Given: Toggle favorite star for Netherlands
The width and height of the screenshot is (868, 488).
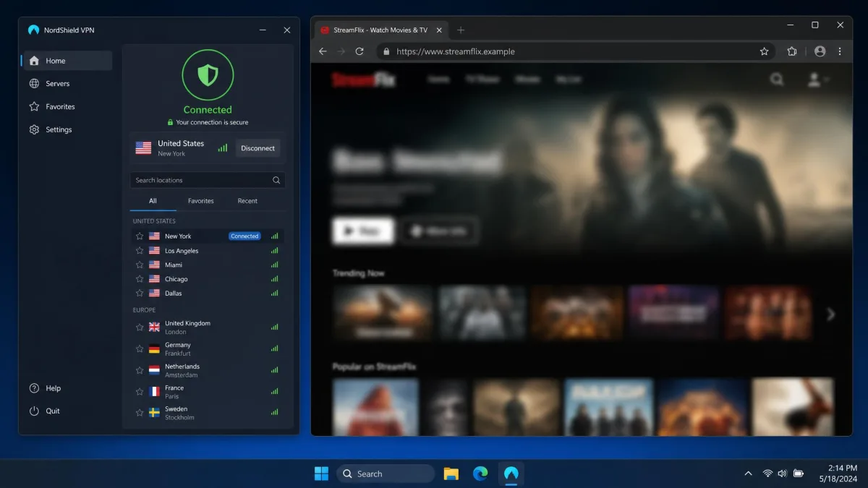Looking at the screenshot, I should pyautogui.click(x=140, y=370).
